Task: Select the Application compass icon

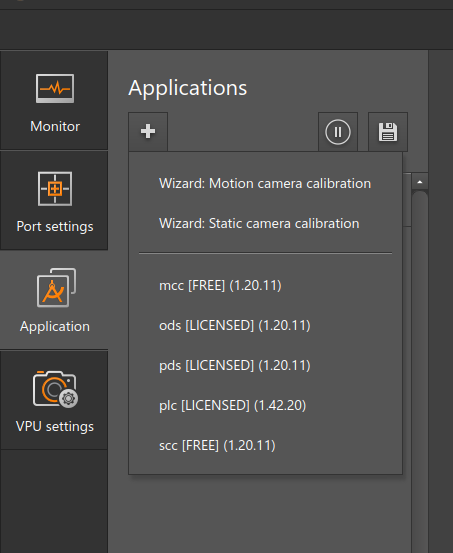Action: (56, 287)
